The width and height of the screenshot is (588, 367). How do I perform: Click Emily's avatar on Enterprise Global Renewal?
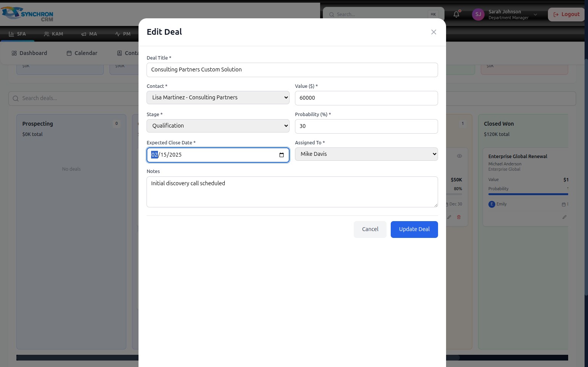point(492,204)
